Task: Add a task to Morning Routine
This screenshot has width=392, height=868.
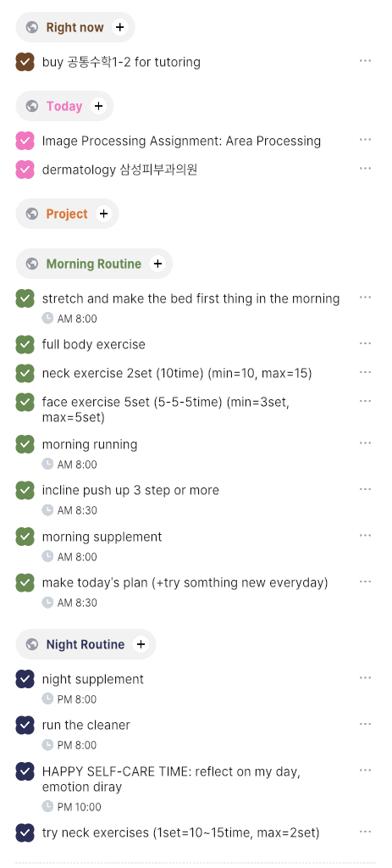Action: pos(157,264)
